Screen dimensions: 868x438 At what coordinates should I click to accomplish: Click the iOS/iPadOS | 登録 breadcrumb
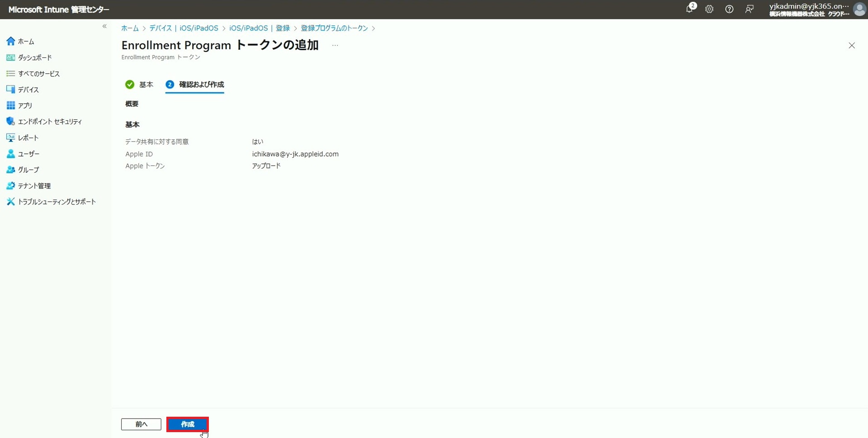pos(259,28)
